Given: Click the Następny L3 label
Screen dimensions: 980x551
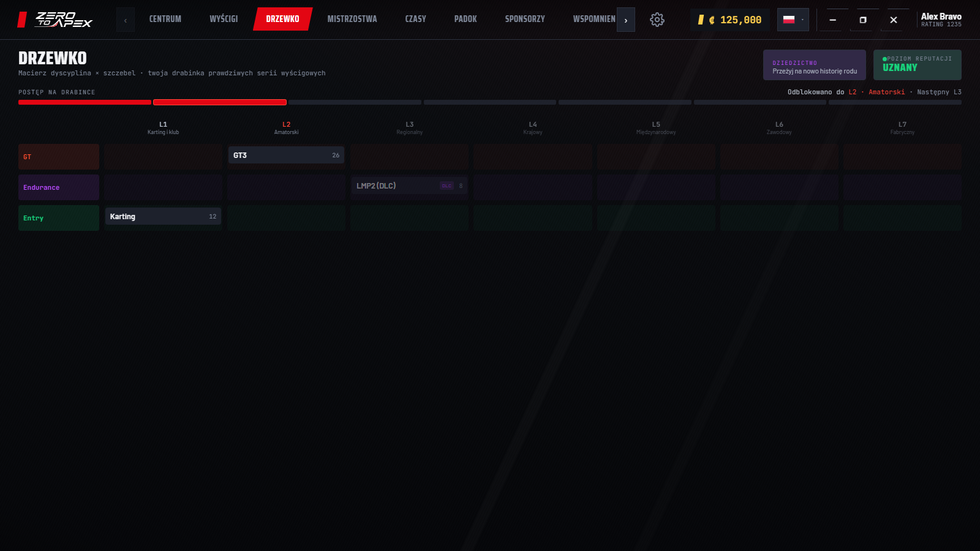Looking at the screenshot, I should pyautogui.click(x=939, y=92).
